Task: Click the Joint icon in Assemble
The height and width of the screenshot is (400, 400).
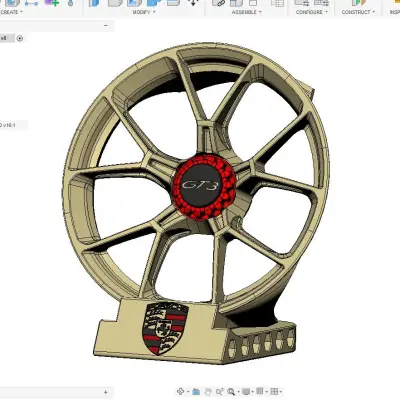Action: 220,3
